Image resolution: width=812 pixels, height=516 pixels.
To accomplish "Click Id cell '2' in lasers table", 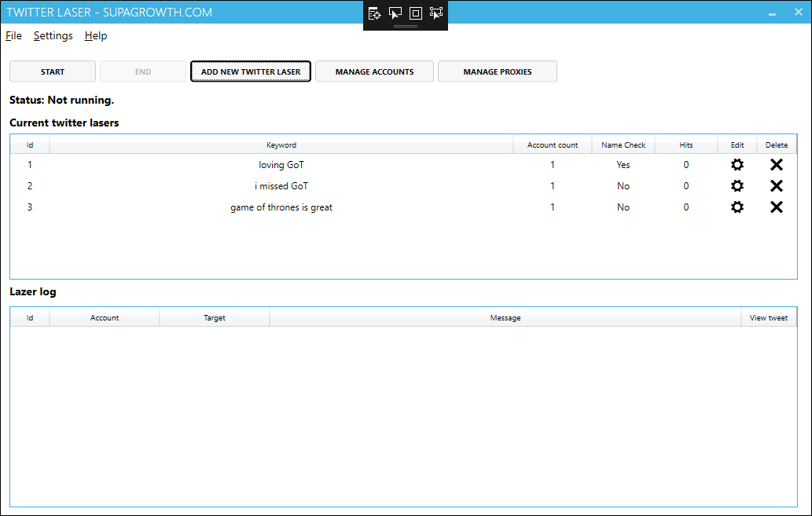I will tap(30, 186).
